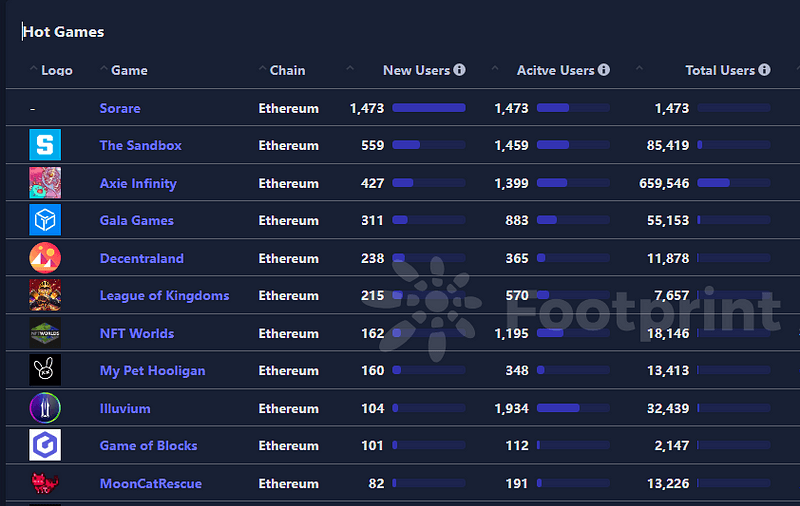Click the Acitve Users info icon
Viewport: 800px width, 506px height.
pos(604,70)
